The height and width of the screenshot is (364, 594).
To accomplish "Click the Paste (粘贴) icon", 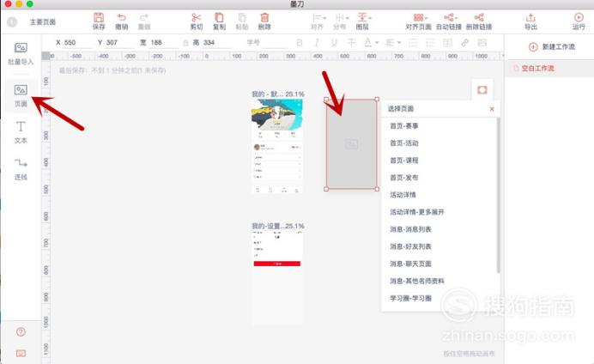I will click(242, 21).
